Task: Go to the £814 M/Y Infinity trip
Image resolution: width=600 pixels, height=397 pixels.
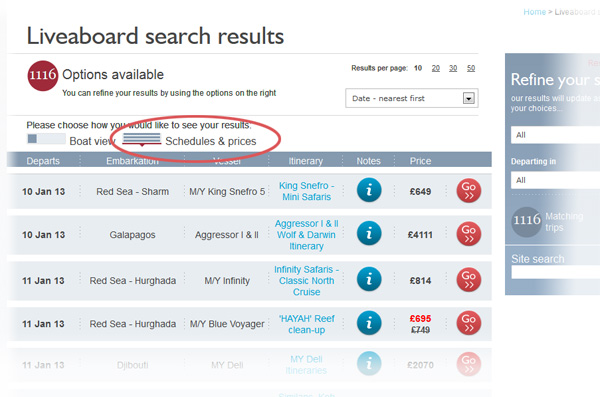Action: [x=468, y=280]
